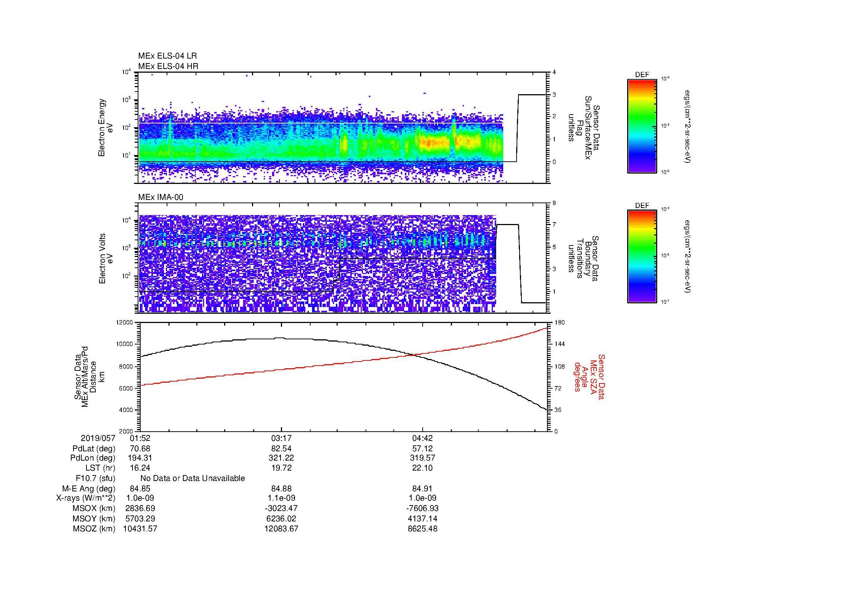The height and width of the screenshot is (613, 868).
Task: Click the red MEx SZA Angle label
Action: pos(589,377)
